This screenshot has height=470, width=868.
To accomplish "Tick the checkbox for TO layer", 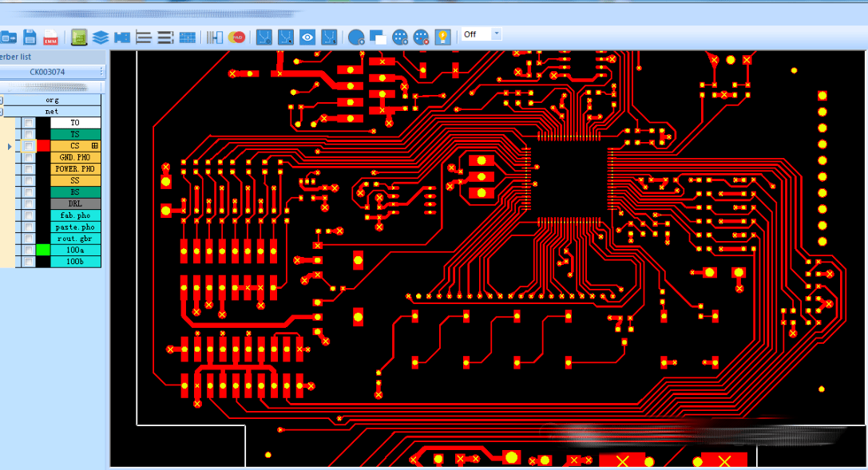I will (29, 123).
